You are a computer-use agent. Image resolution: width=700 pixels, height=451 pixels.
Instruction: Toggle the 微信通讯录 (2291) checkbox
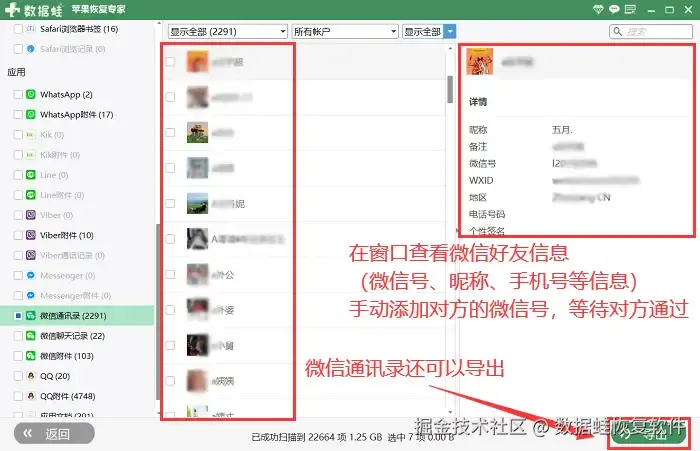tap(18, 315)
